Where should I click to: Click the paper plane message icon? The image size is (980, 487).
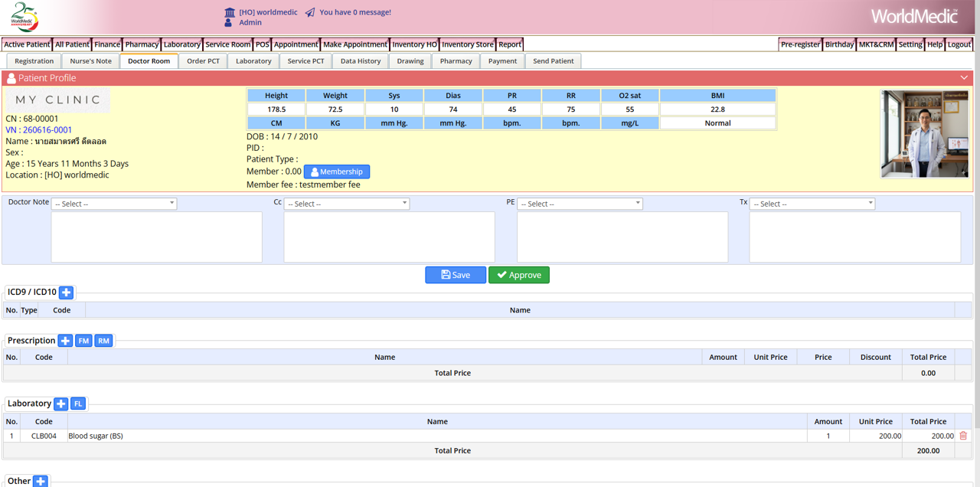click(310, 12)
